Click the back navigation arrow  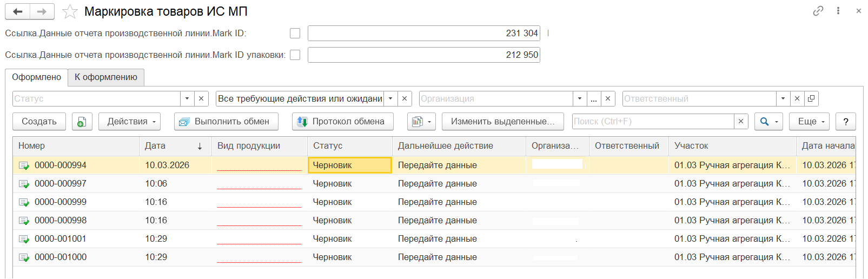(x=18, y=11)
